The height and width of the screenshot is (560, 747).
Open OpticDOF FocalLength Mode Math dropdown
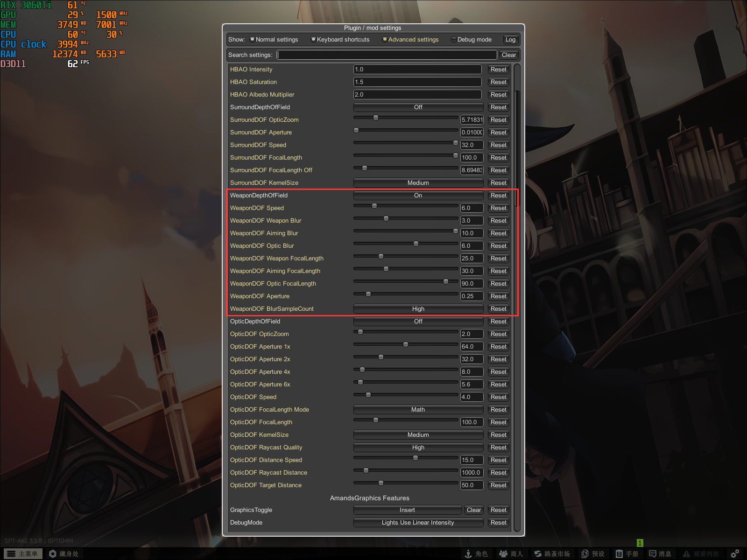(418, 410)
